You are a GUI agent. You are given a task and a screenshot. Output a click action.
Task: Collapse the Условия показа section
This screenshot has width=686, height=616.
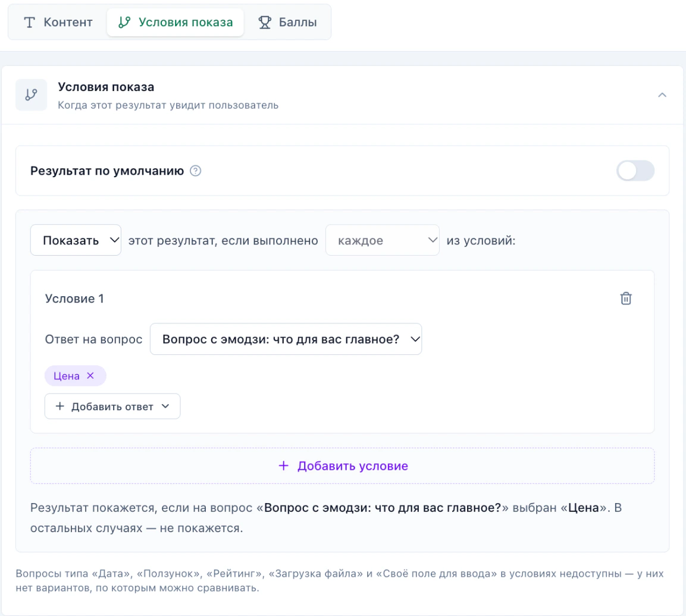662,95
